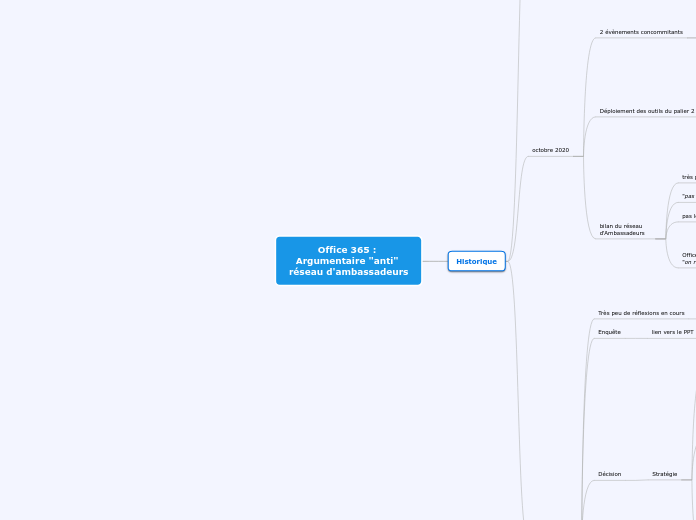Click 'Déploiement des outils du palier 2'
Screen dimensions: 696x520
(647, 111)
